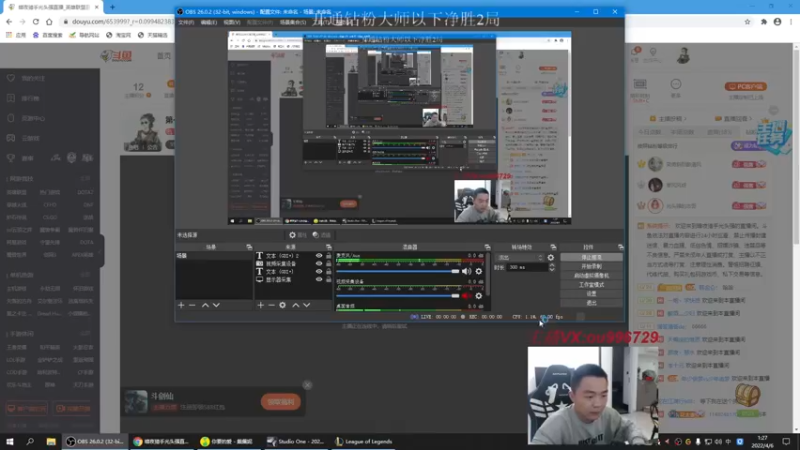Add a new source in OBS Sources panel
800x450 pixels.
coord(261,305)
